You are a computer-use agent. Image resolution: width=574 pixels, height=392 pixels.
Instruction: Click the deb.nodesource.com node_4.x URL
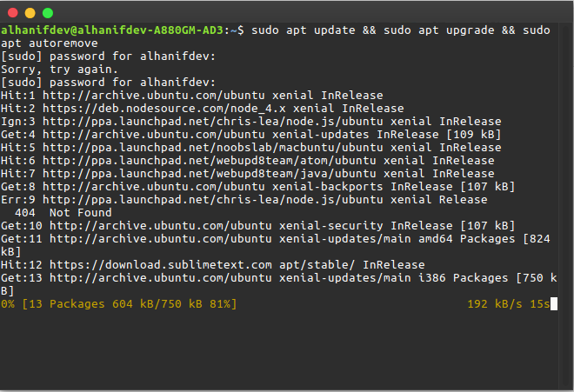coord(164,109)
